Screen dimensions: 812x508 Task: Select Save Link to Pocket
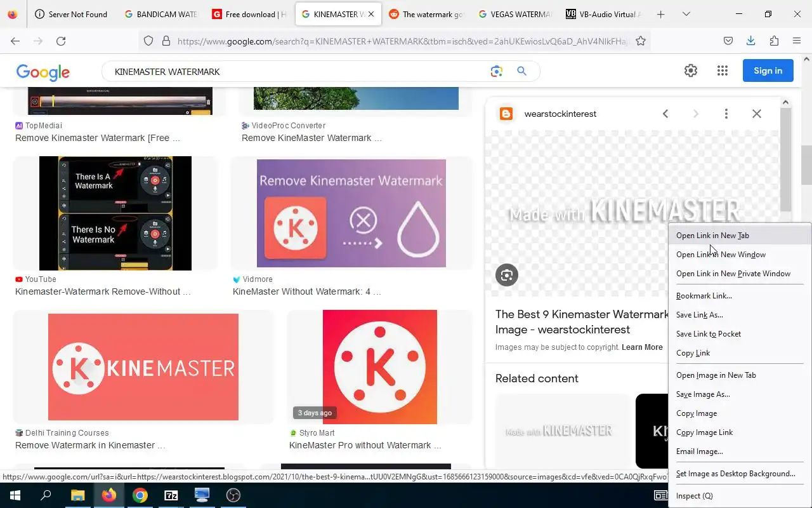(740, 334)
